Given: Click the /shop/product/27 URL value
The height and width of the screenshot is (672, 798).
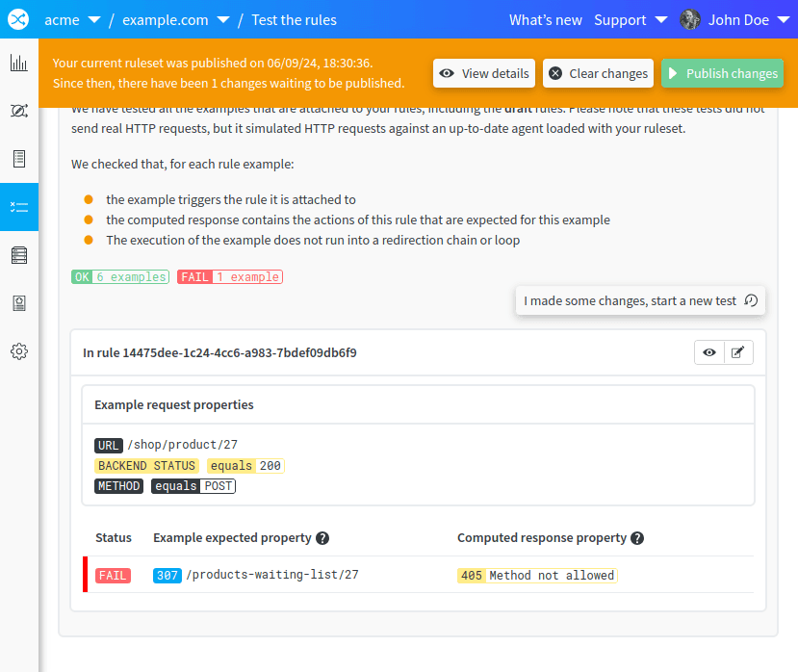Looking at the screenshot, I should 183,445.
